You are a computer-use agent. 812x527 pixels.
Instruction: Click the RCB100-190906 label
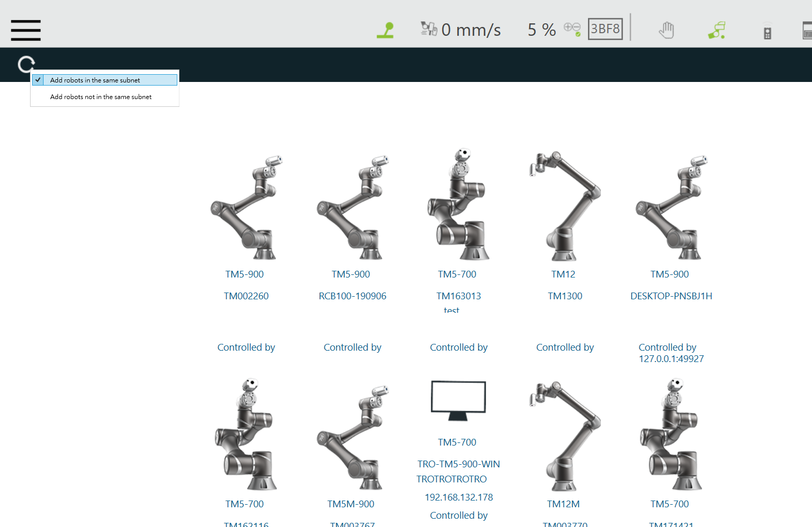tap(353, 296)
